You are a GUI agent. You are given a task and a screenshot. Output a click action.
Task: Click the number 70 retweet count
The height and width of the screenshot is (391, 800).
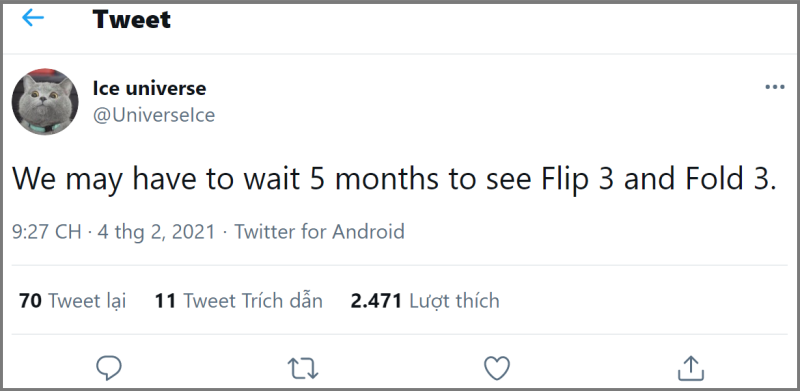[x=30, y=301]
